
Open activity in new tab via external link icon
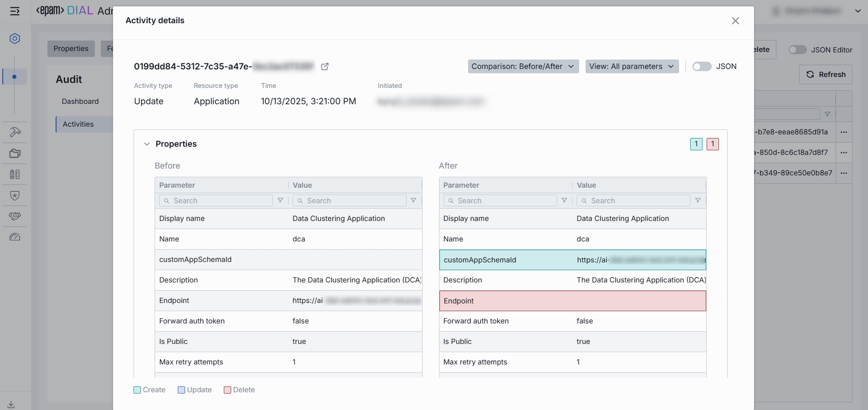tap(325, 67)
